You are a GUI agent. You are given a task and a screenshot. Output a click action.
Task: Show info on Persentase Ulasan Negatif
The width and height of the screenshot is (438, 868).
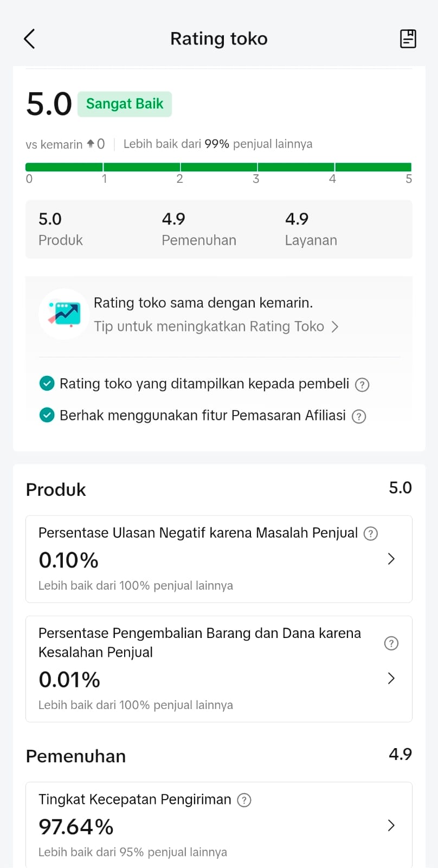pyautogui.click(x=371, y=534)
